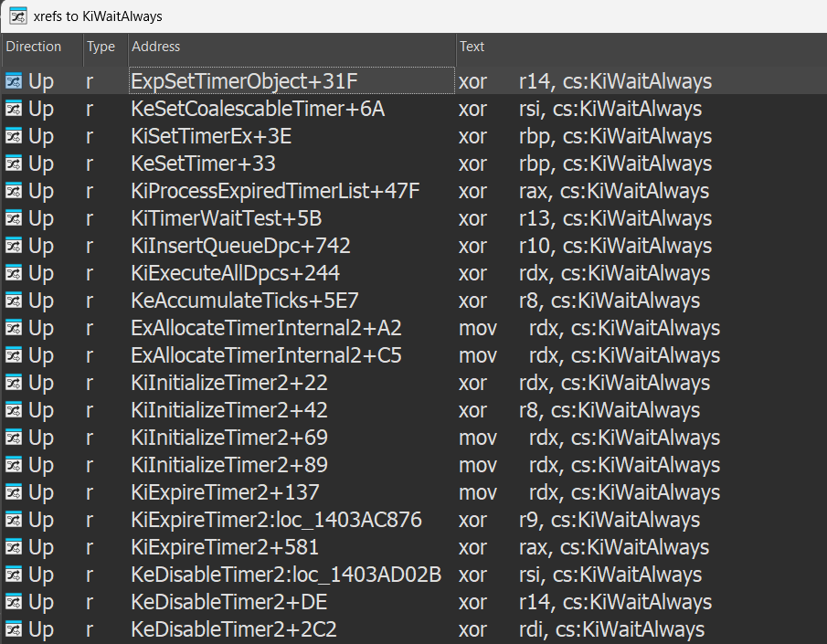
Task: Sort by the Direction column header
Action: (34, 47)
